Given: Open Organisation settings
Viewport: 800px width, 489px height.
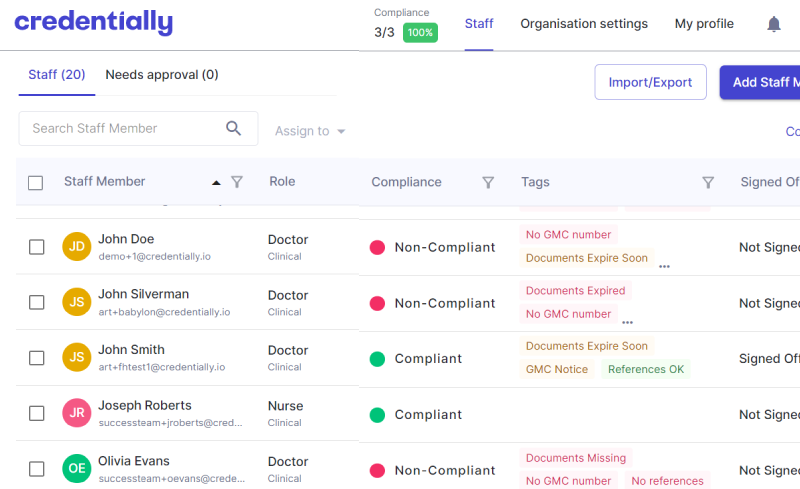Looking at the screenshot, I should [x=584, y=24].
